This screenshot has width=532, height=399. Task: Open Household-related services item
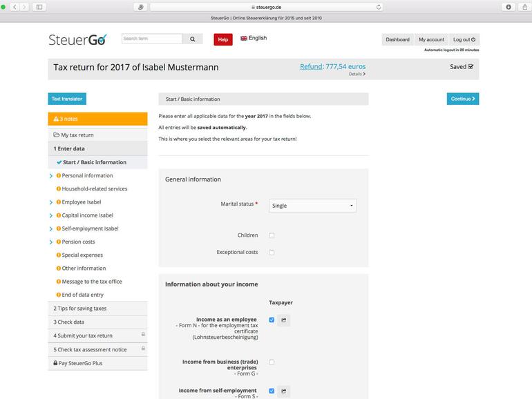[95, 189]
